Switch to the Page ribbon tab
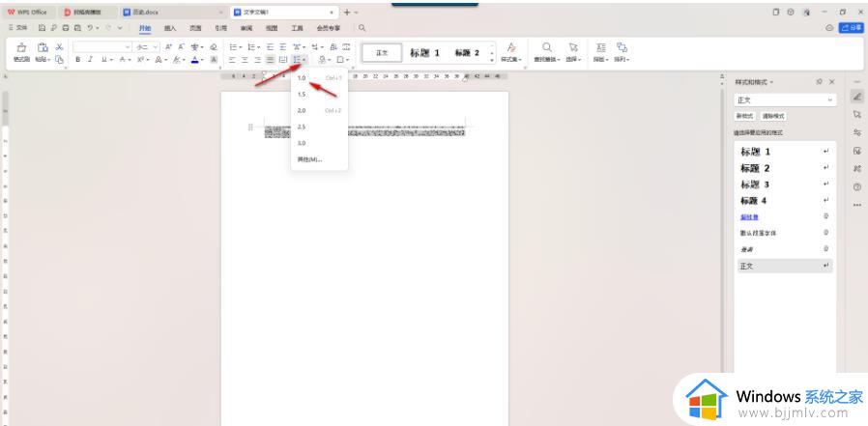This screenshot has height=426, width=868. pos(195,28)
